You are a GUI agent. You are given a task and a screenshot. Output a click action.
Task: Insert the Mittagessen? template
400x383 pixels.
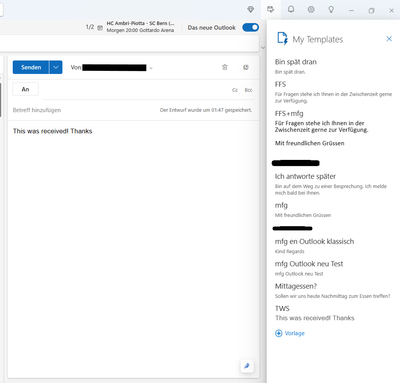click(x=333, y=291)
